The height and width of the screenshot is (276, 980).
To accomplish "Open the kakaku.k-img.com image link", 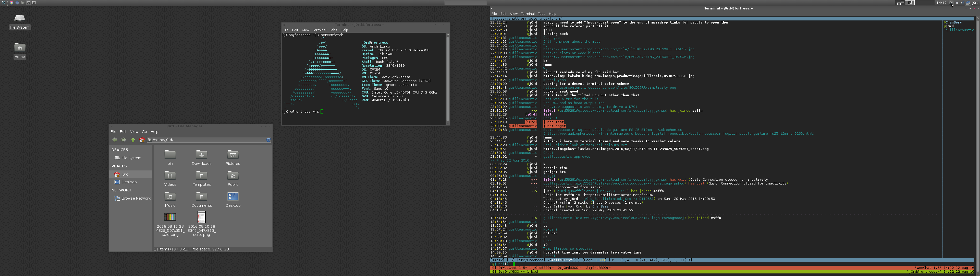I will 619,76.
